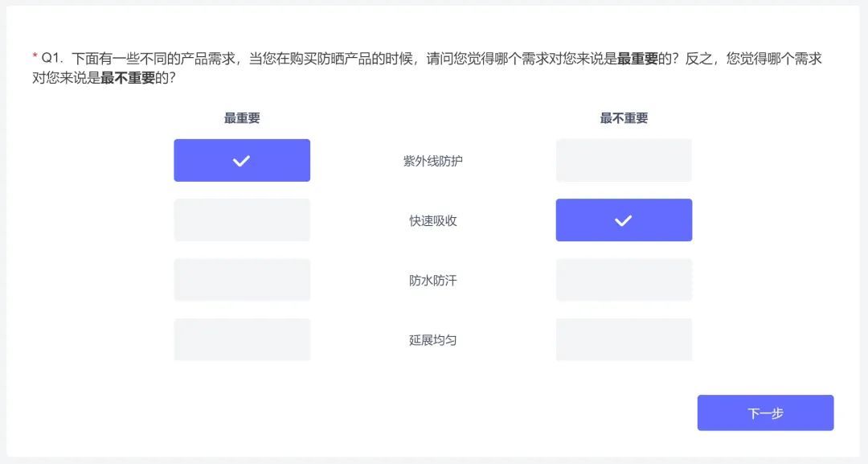Click the 紫外线防护 option label
Viewport: 868px width, 464px height.
433,160
